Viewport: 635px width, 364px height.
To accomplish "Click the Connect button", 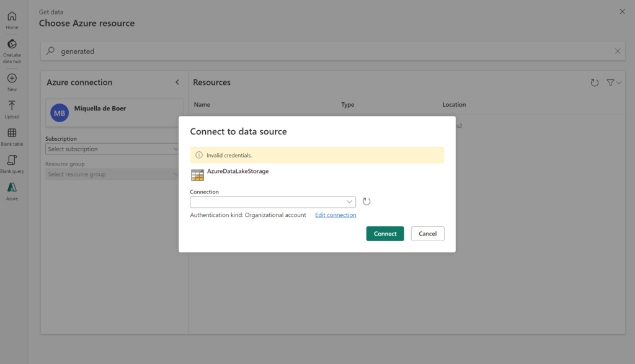I will tap(384, 234).
